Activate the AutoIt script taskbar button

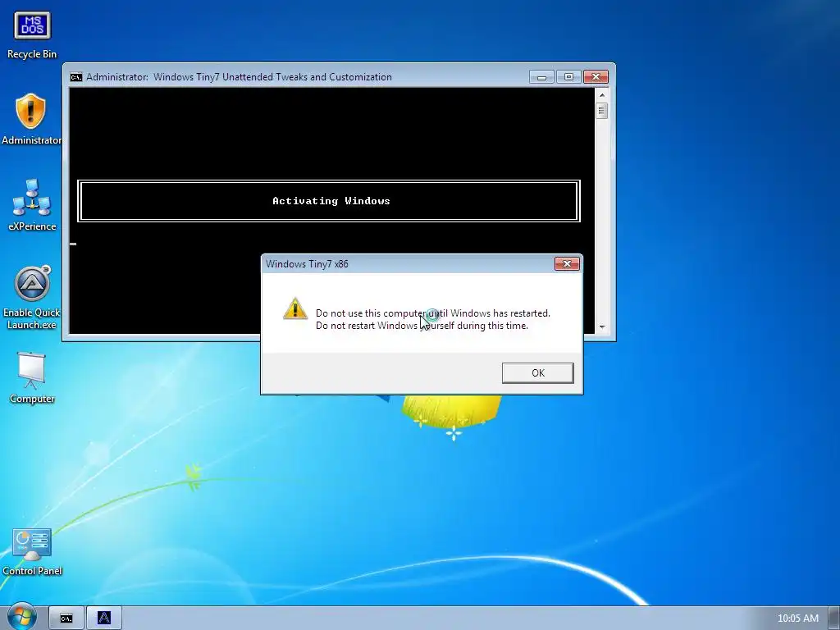(x=104, y=619)
